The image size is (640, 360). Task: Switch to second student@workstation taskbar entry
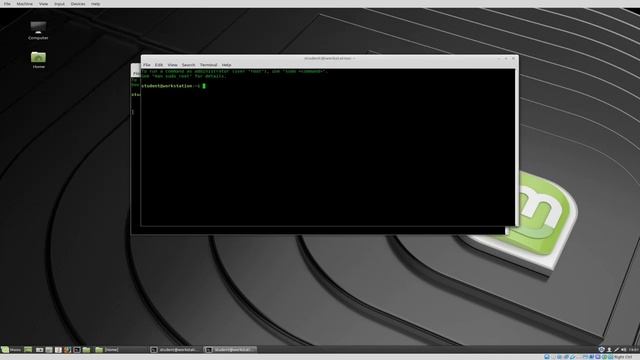point(230,349)
